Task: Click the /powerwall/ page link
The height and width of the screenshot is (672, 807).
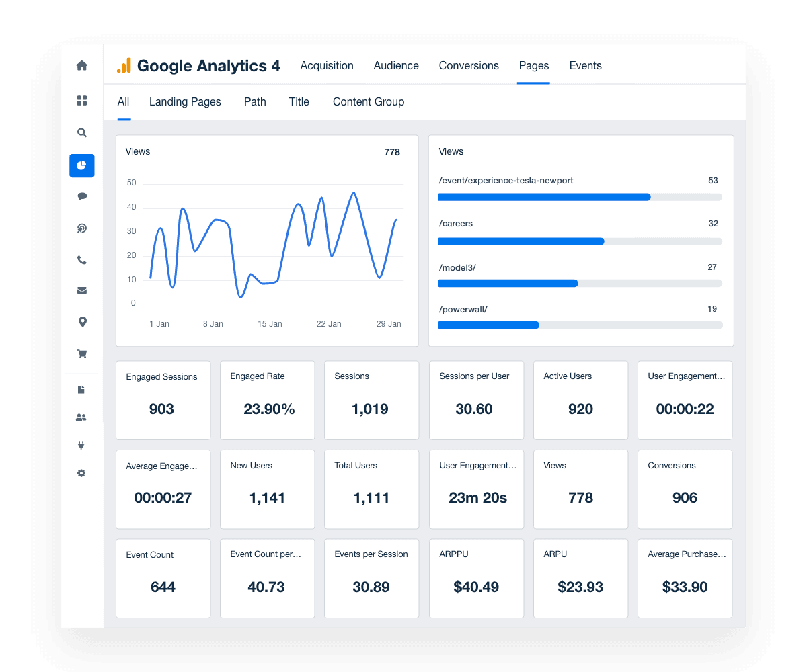Action: (463, 309)
